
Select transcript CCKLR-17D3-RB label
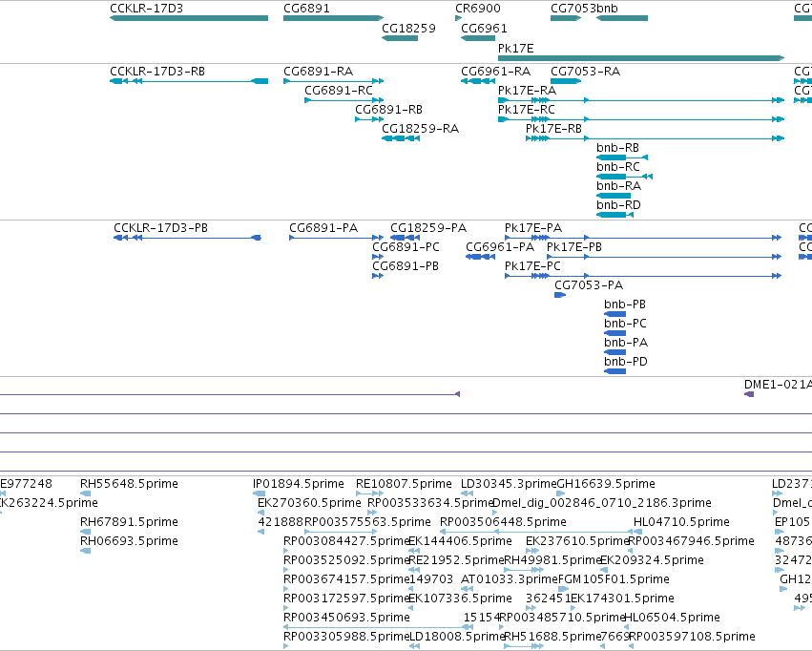tap(156, 72)
